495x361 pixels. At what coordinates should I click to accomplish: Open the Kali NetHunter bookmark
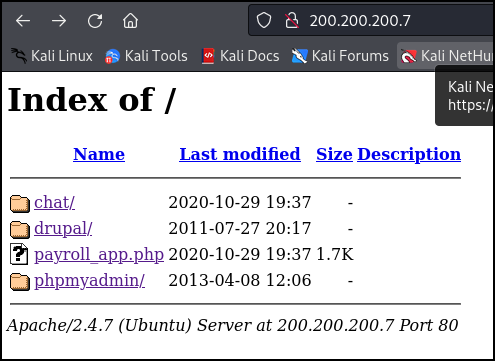pos(446,56)
